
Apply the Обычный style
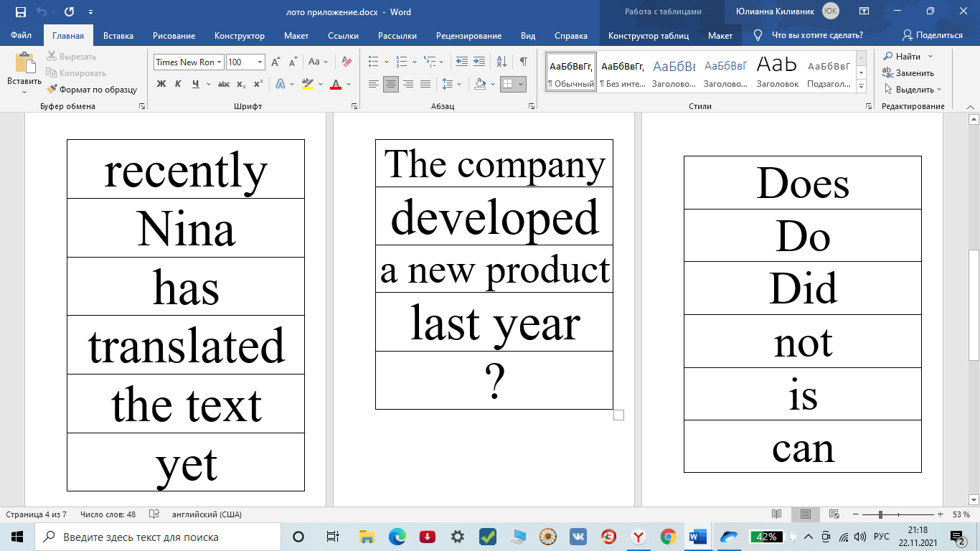coord(571,72)
